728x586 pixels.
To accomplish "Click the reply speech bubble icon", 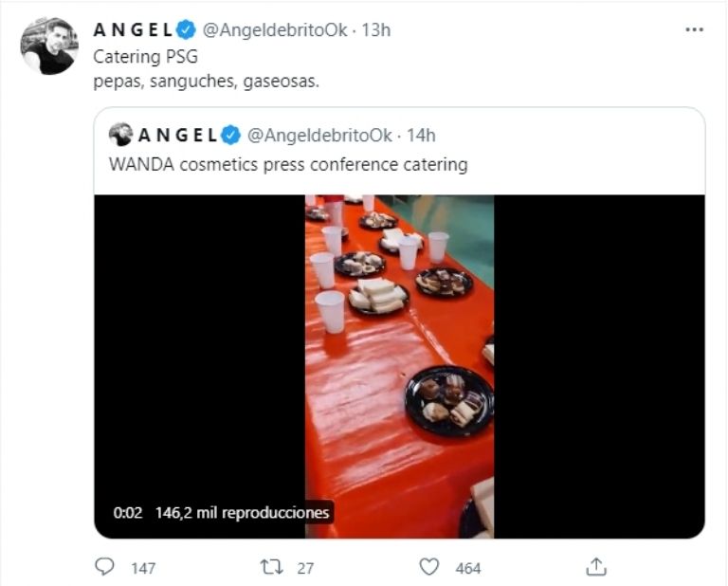I will [105, 567].
